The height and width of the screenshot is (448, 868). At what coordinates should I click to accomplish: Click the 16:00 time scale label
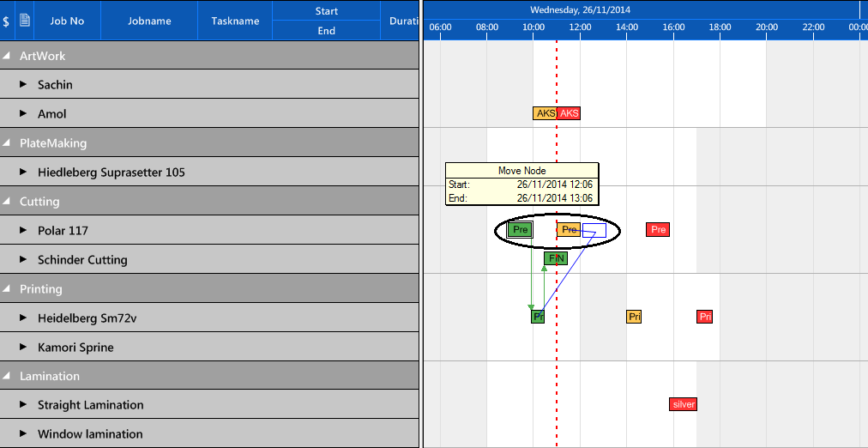673,27
